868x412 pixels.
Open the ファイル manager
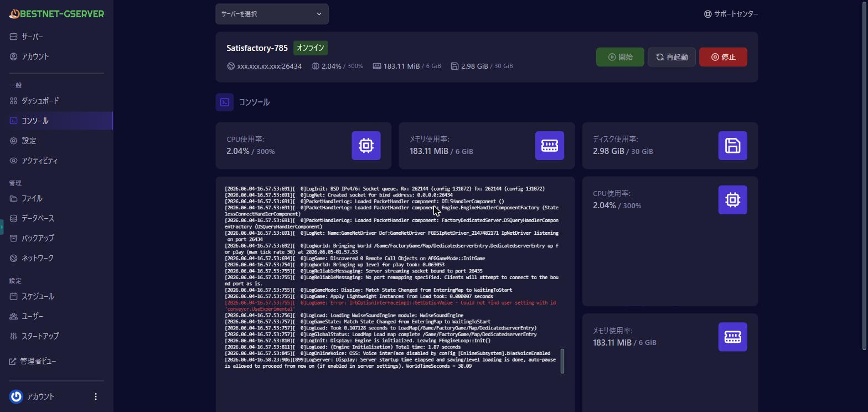[56, 198]
